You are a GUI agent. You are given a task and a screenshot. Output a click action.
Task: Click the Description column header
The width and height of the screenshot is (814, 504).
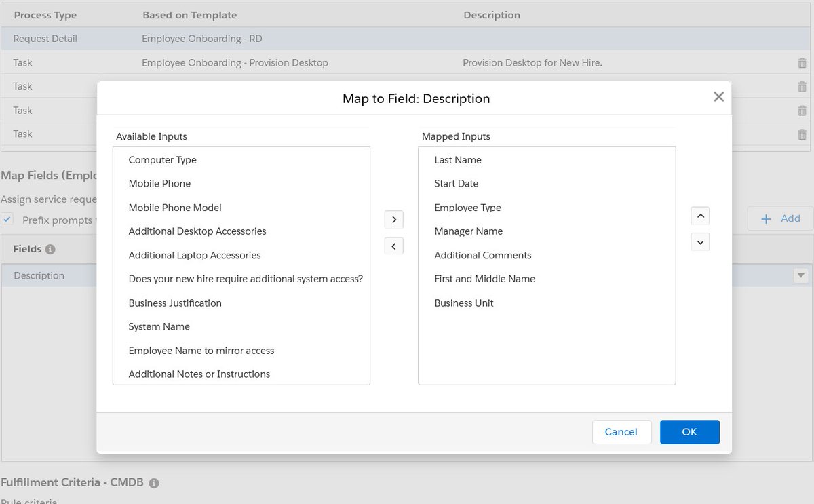tap(492, 15)
